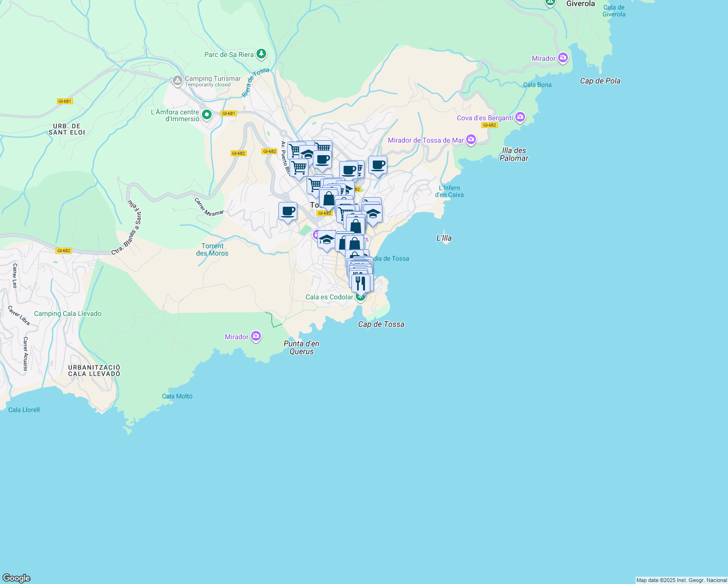
Task: Click the Cala Llorell beach label
Action: [24, 410]
